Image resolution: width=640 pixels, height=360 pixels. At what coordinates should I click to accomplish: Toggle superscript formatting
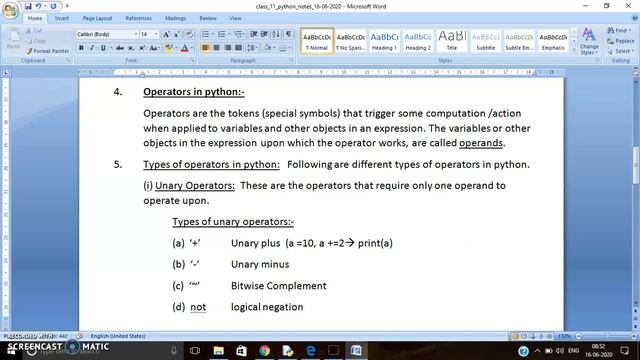(x=142, y=48)
